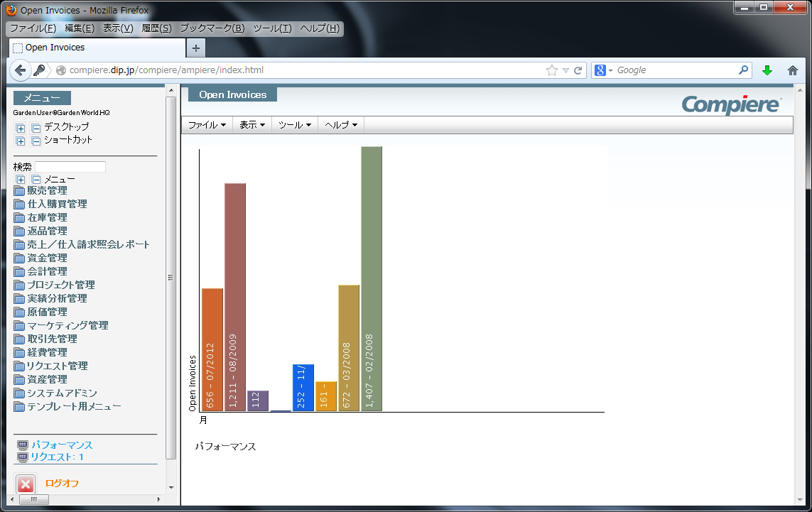Open Firefox 表示(V) menu
The width and height of the screenshot is (812, 512).
[118, 28]
